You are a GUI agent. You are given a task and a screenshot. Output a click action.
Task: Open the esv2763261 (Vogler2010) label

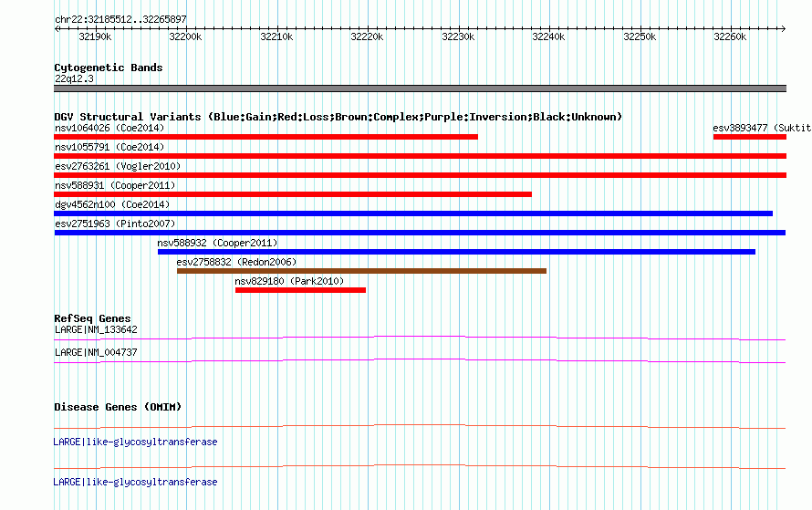click(118, 166)
